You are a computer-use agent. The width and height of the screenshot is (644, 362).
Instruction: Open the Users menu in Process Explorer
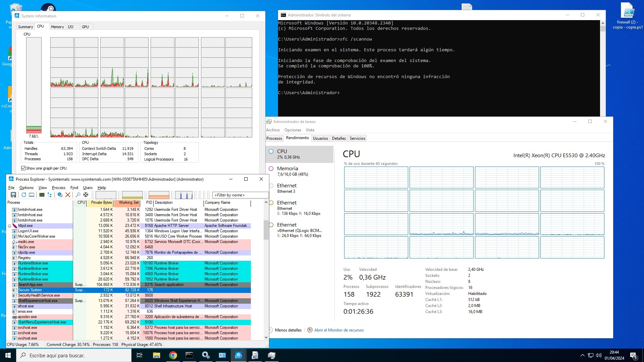(x=88, y=188)
